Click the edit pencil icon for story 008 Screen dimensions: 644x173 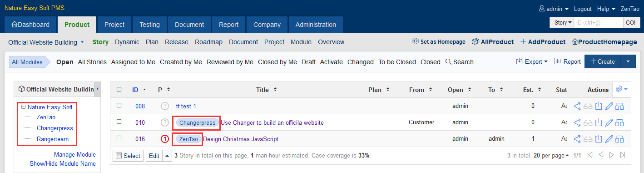tap(609, 106)
